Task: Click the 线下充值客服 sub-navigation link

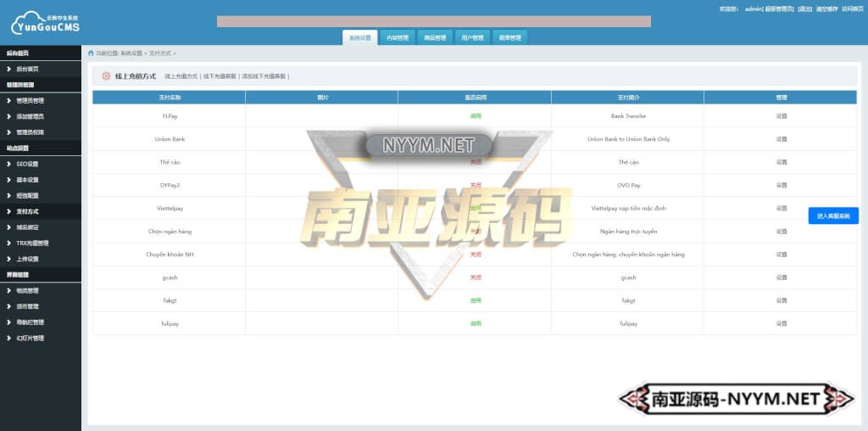Action: (220, 76)
